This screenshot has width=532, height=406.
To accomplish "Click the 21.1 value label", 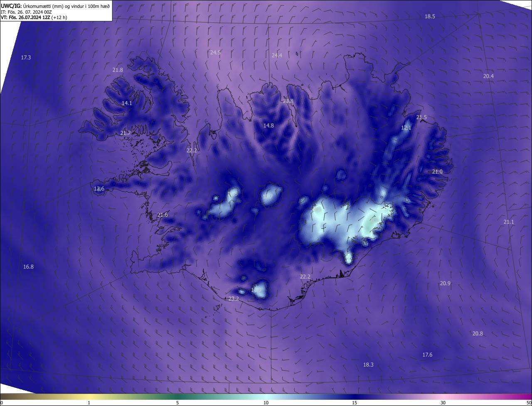I will 509,222.
